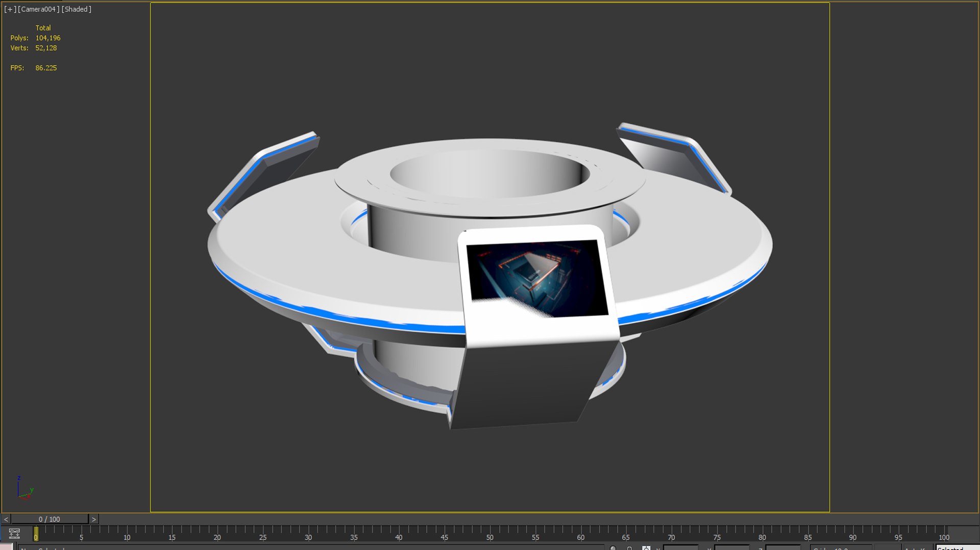Click the Polys count 104,196
Screen dimensions: 980x550
[x=48, y=38]
